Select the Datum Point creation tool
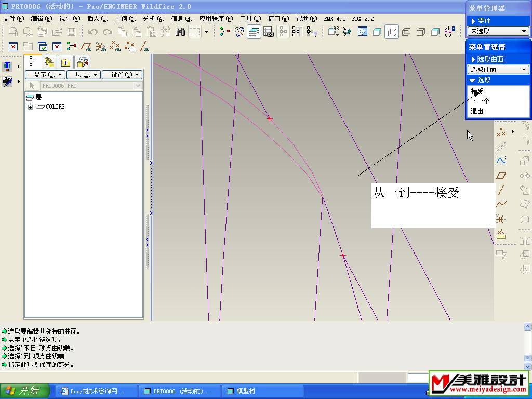Screen dimensions: 532x399 click(501, 132)
